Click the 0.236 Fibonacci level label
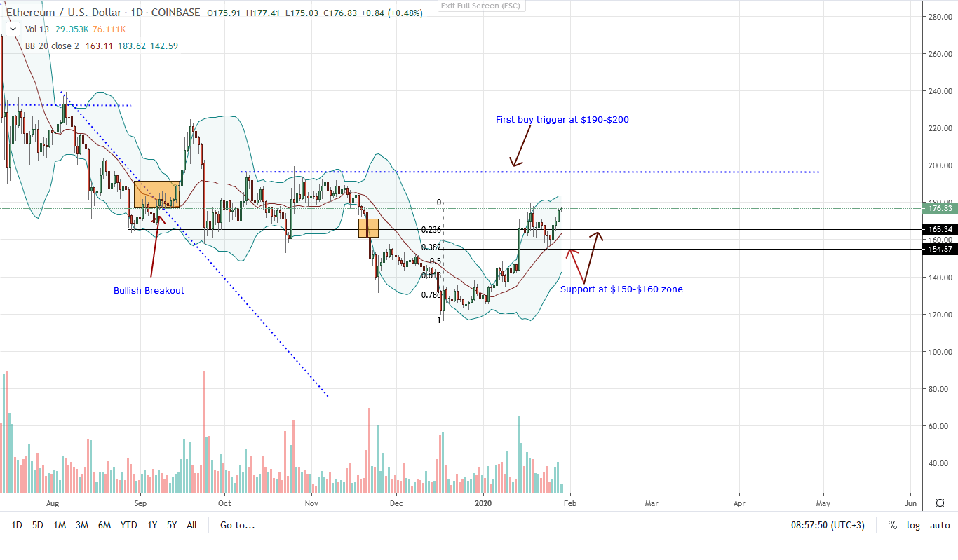 coord(431,229)
